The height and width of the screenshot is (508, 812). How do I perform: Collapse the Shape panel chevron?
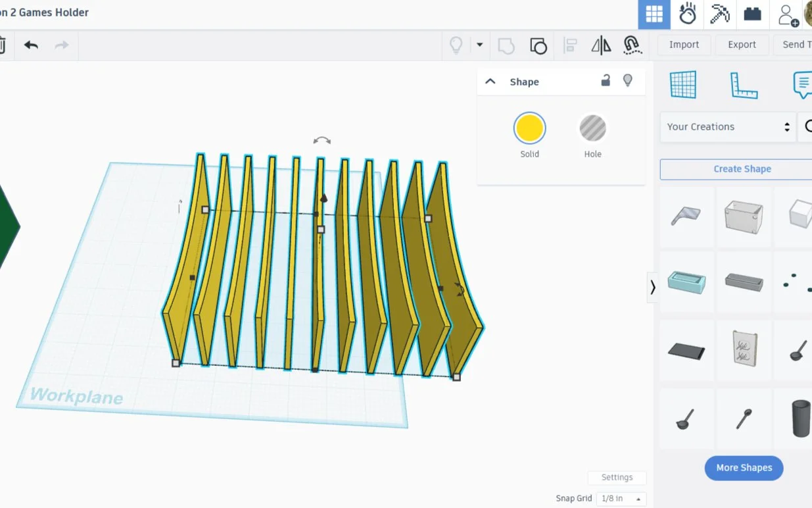[490, 82]
